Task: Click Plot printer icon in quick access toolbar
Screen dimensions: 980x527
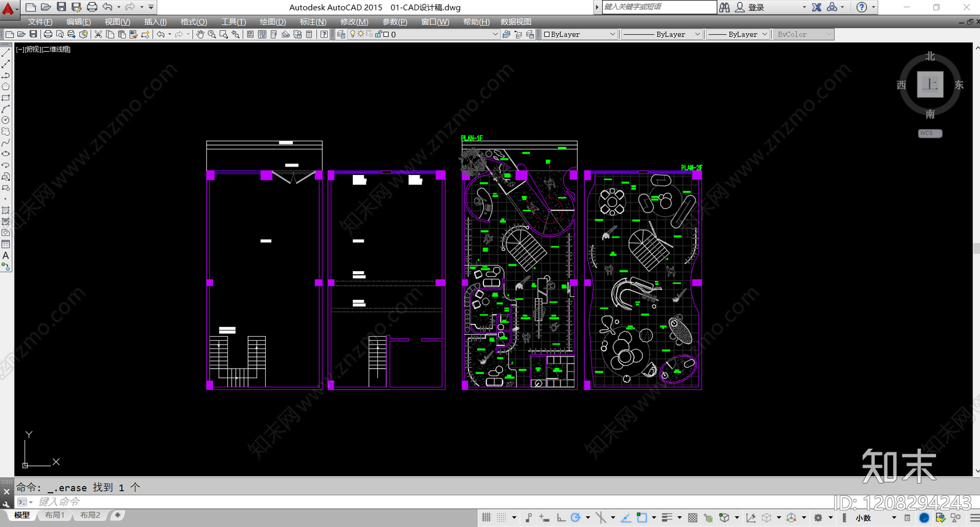Action: 92,7
